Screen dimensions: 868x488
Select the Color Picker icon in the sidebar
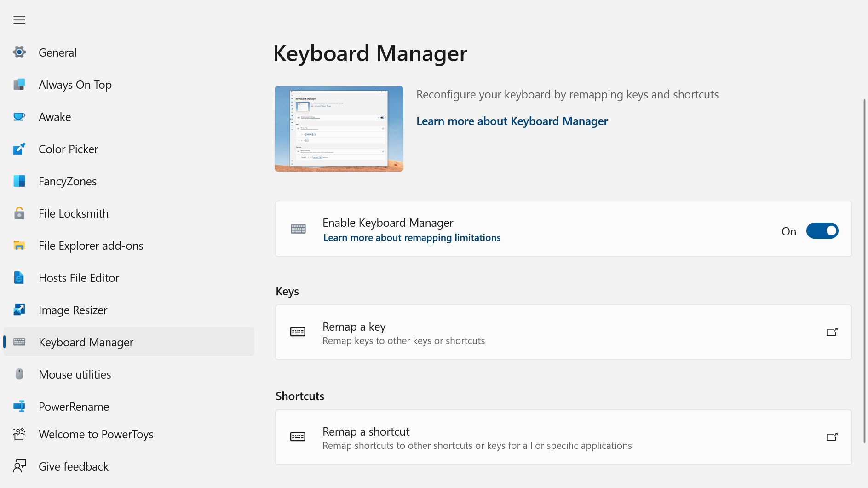pos(19,149)
